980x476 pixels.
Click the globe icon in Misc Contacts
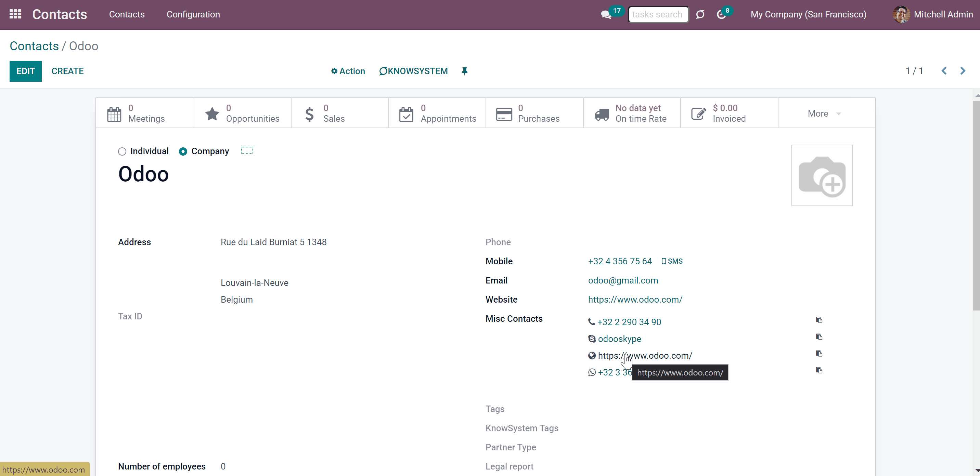point(592,356)
